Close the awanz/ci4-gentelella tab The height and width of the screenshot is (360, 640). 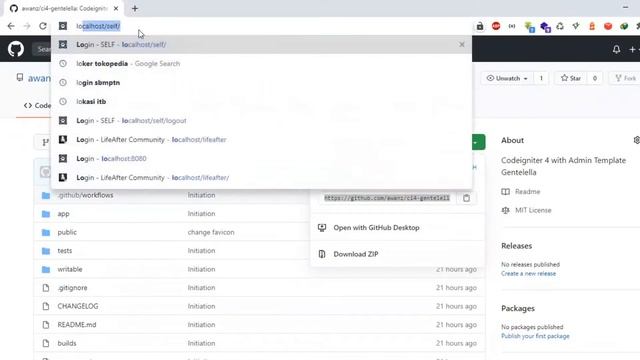point(116,8)
